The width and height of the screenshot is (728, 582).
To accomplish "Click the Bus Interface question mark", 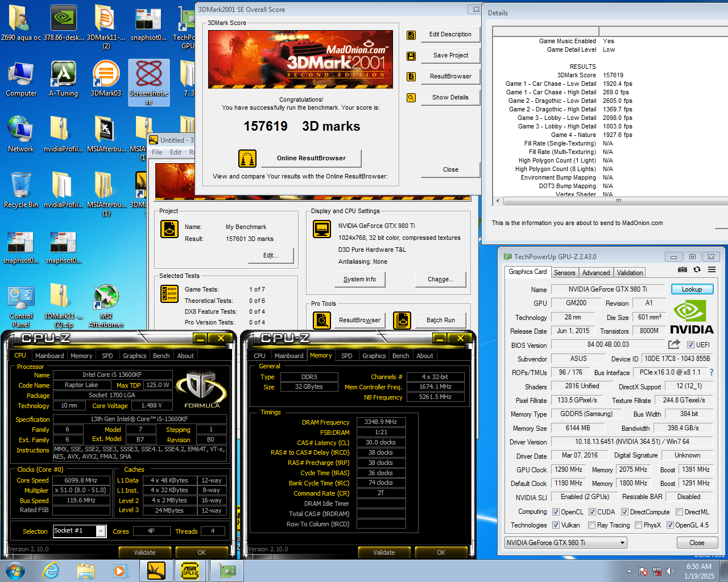I will tap(711, 372).
